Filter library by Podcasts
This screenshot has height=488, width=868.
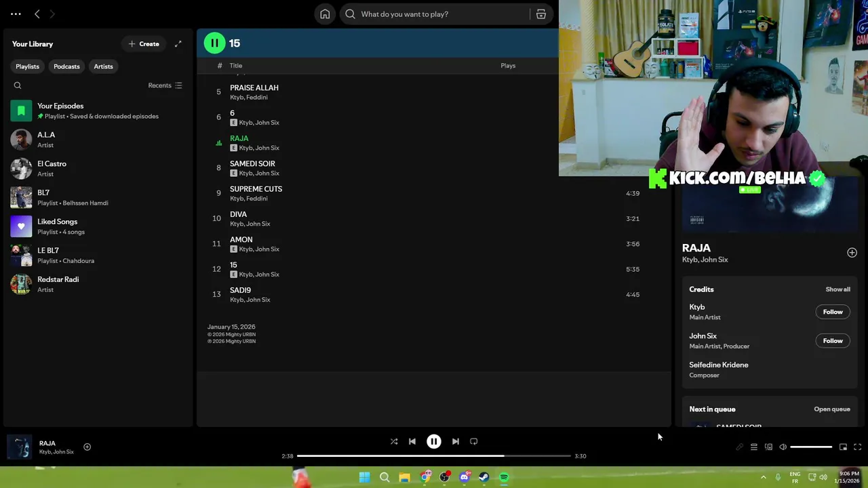tap(66, 66)
